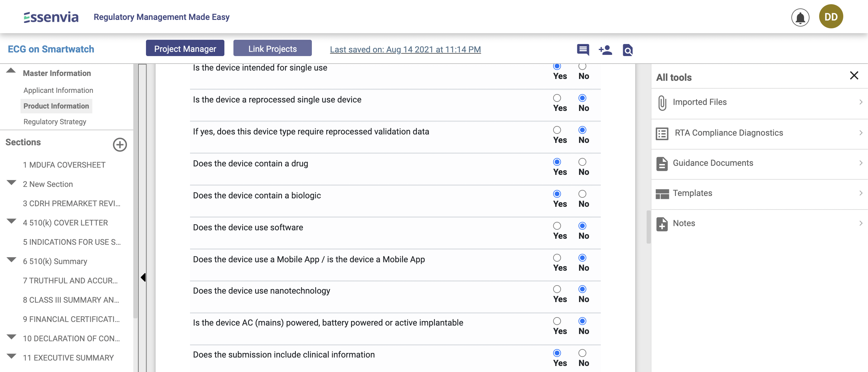Viewport: 868px width, 372px height.
Task: Select Yes for device uses software
Action: (557, 225)
